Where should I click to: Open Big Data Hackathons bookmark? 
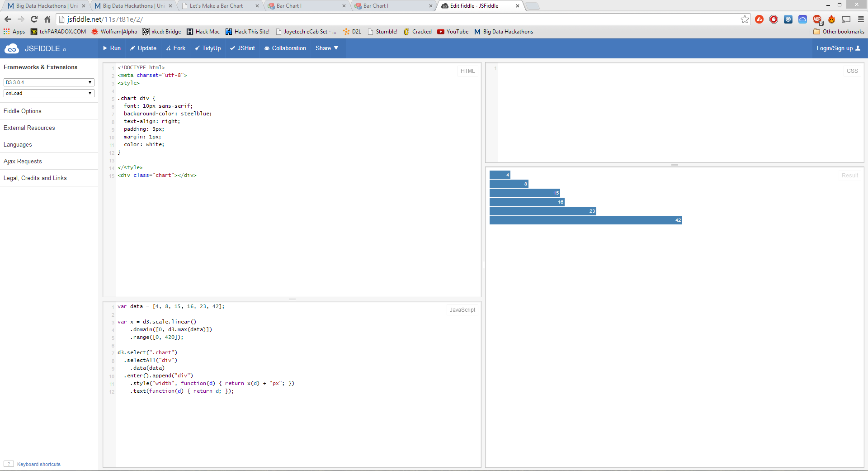pyautogui.click(x=504, y=32)
